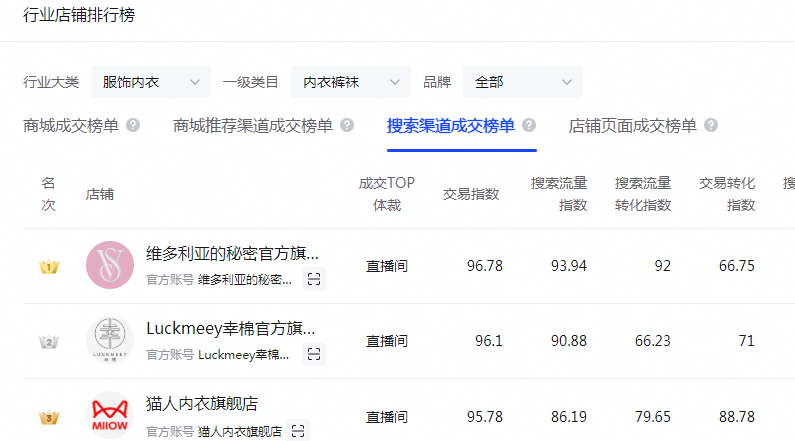Viewport: 795px width, 441px height.
Task: Click 行业店铺排行榜 page title
Action: pyautogui.click(x=79, y=15)
